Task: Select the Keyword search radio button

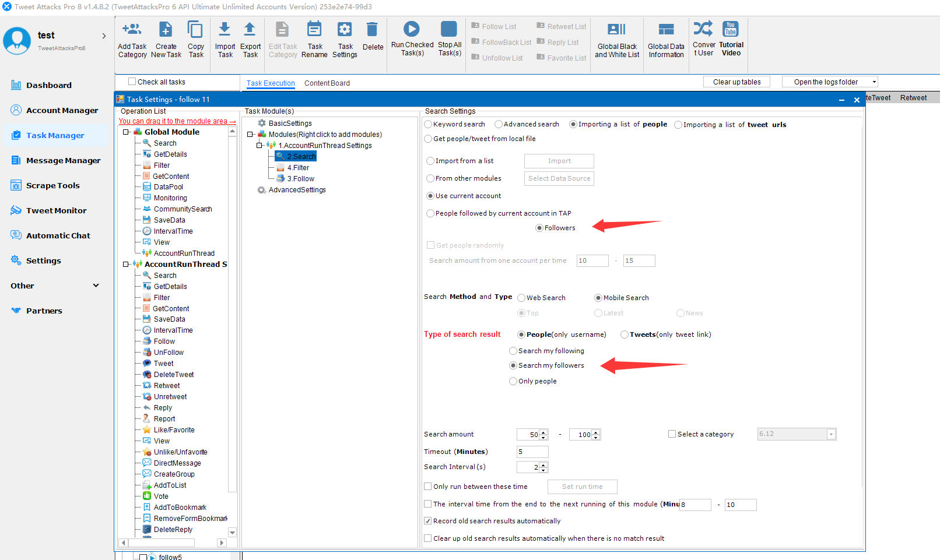Action: (x=429, y=124)
